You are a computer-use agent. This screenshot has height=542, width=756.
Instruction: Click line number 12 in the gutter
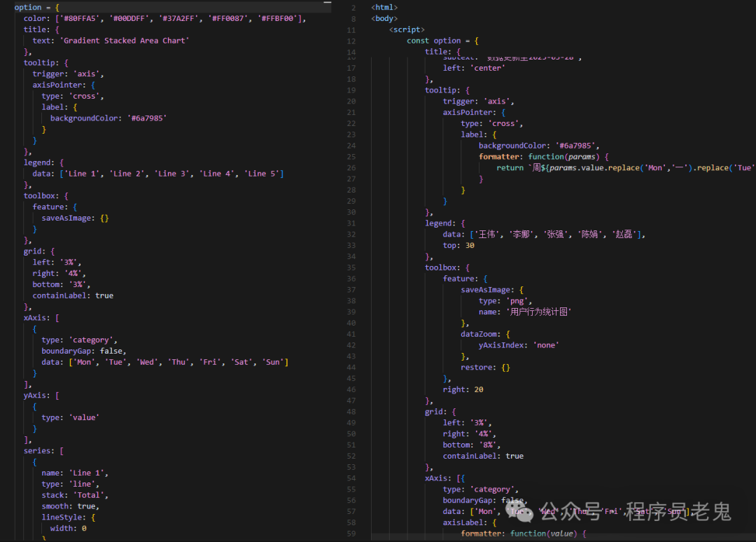coord(351,41)
